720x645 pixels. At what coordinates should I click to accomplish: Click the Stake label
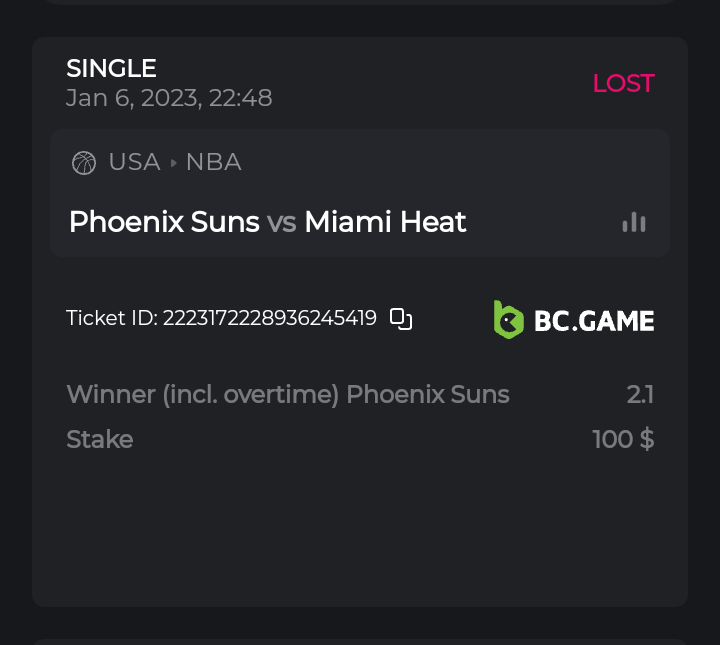point(99,439)
